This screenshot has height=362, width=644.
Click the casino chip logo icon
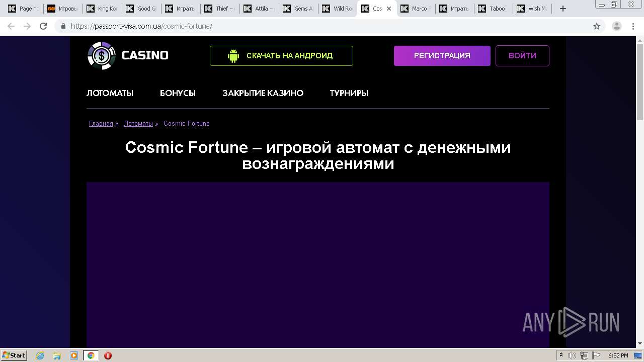click(102, 55)
